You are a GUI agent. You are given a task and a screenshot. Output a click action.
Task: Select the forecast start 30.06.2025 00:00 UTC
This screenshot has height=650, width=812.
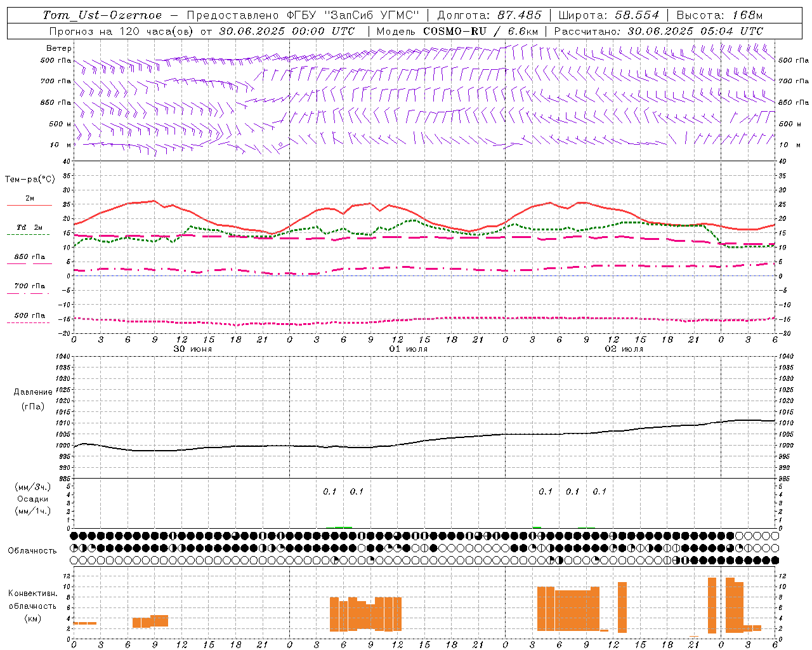287,31
